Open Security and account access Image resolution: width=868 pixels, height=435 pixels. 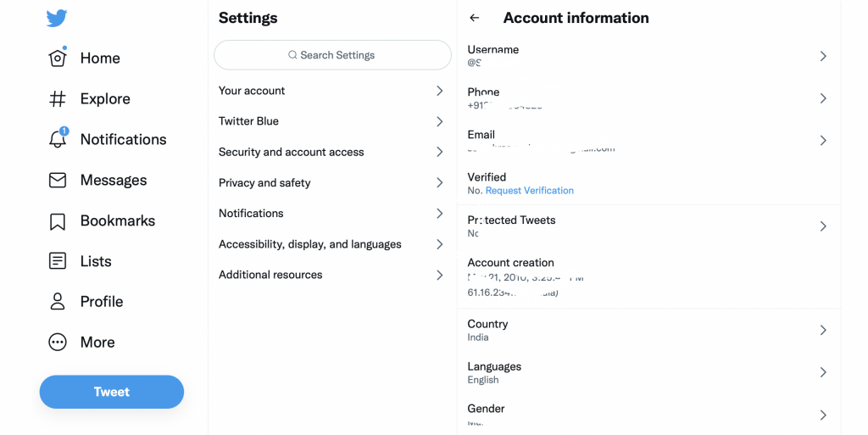[x=331, y=152]
